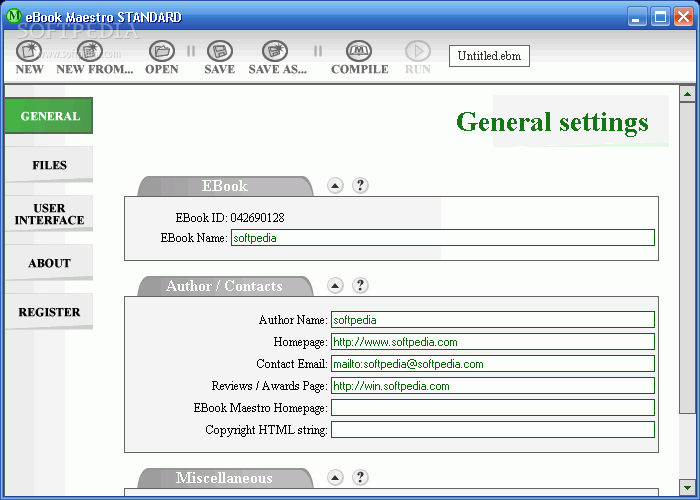Select the Author / Contacts header tab

tap(225, 286)
